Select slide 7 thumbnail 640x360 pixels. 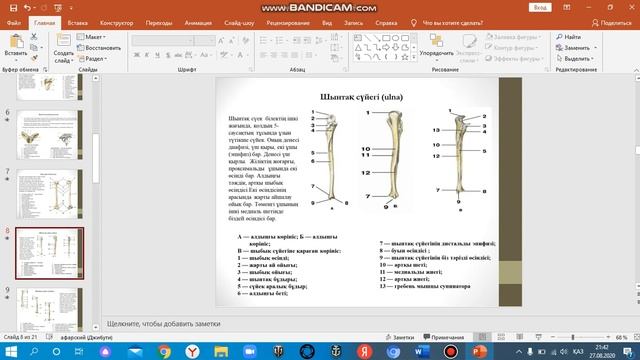[x=49, y=194]
